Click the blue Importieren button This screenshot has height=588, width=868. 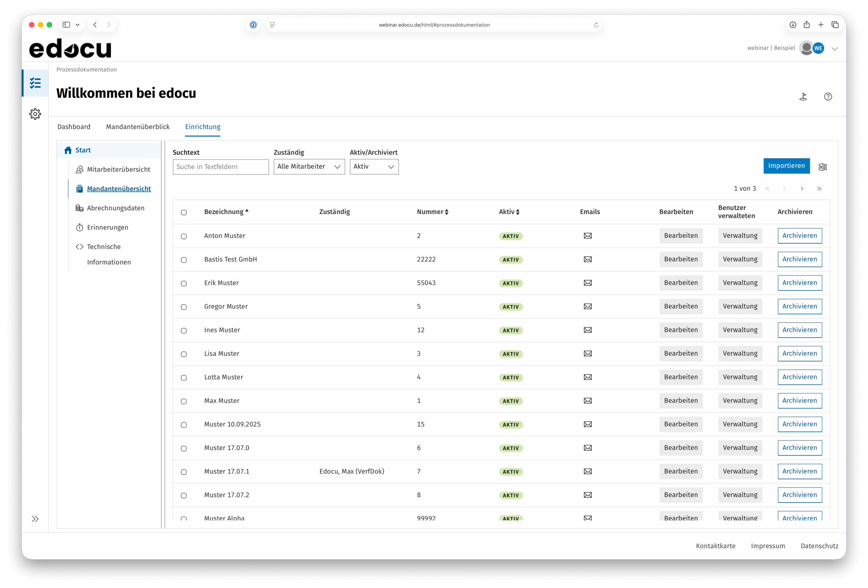click(786, 166)
